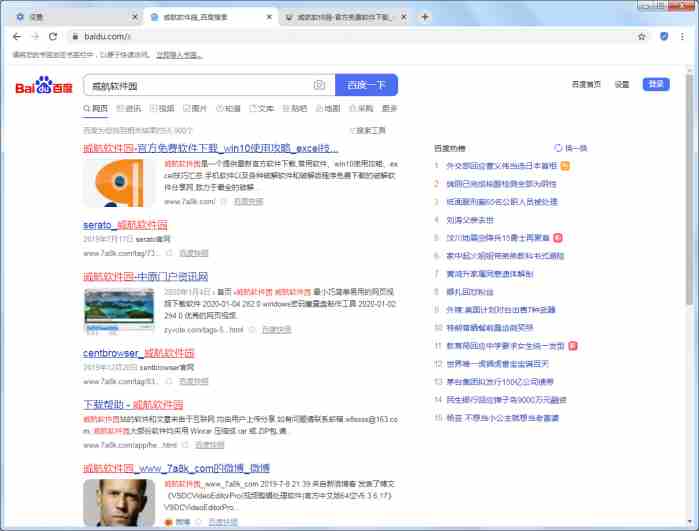Click the vertical page scrollbar thumb
Viewport: 699px width, 531px height.
(690, 189)
